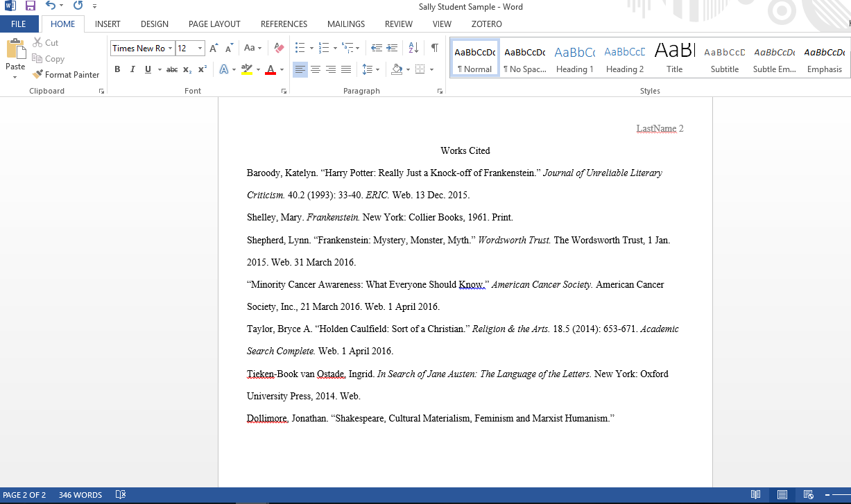Image resolution: width=851 pixels, height=504 pixels.
Task: Click the Subscript icon
Action: (186, 69)
